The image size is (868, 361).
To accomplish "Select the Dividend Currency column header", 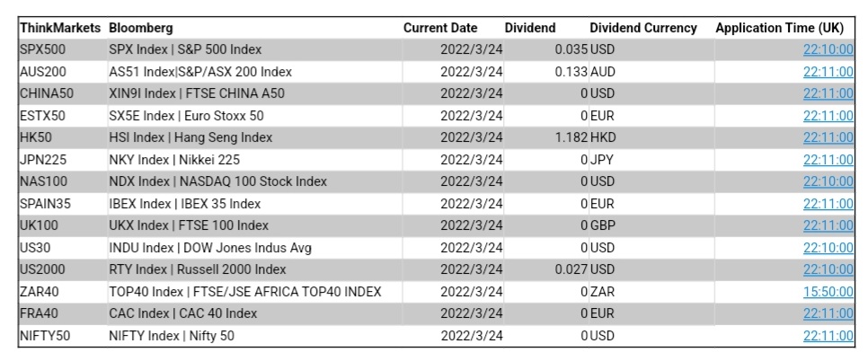I will [x=642, y=28].
